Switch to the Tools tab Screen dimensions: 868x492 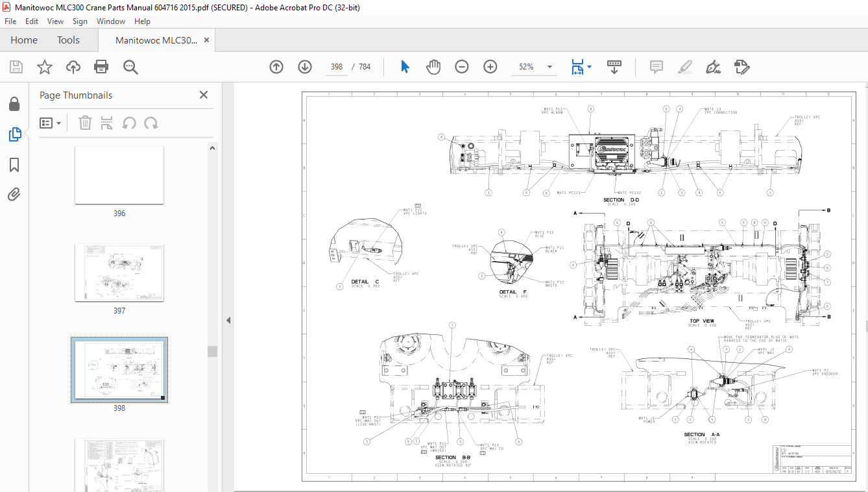point(68,40)
